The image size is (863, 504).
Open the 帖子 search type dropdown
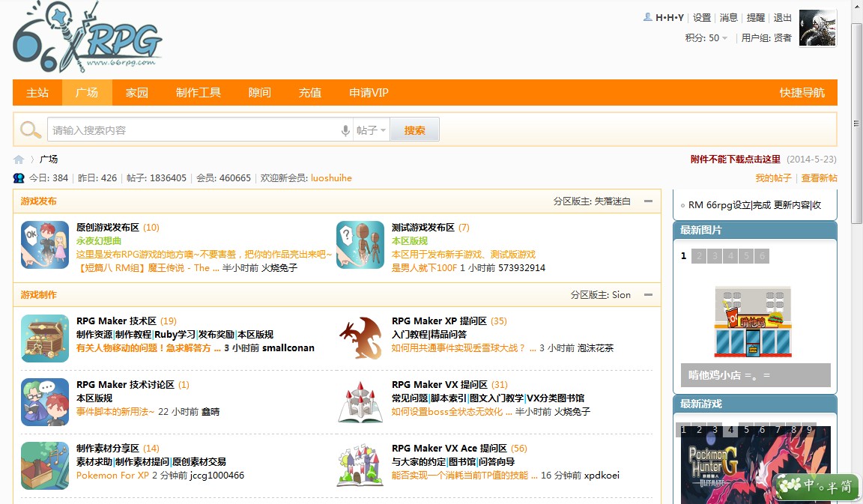pyautogui.click(x=371, y=130)
